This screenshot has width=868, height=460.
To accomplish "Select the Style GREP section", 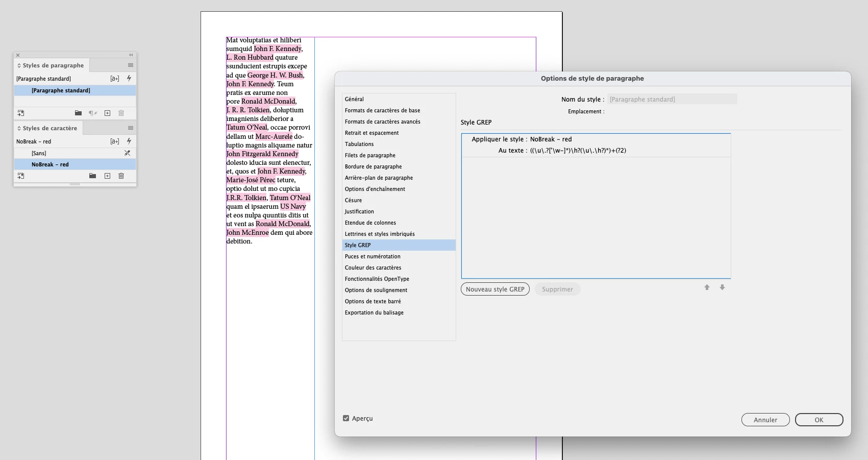I will (x=399, y=245).
